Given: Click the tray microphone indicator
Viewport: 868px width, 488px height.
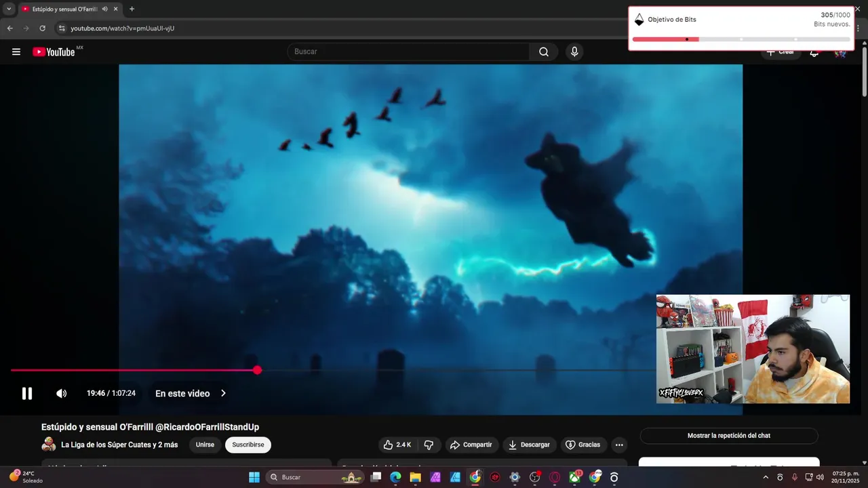Looking at the screenshot, I should 795,477.
